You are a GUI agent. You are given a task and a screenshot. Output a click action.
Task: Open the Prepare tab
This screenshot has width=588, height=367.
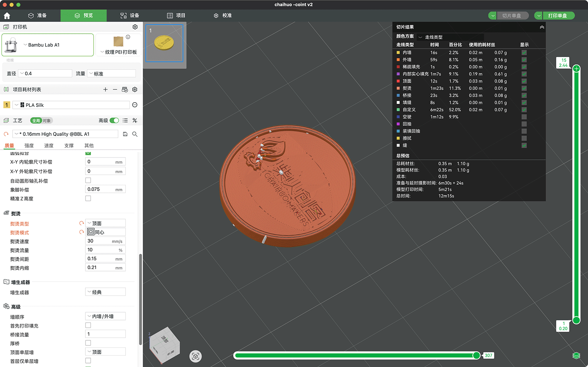pos(37,16)
